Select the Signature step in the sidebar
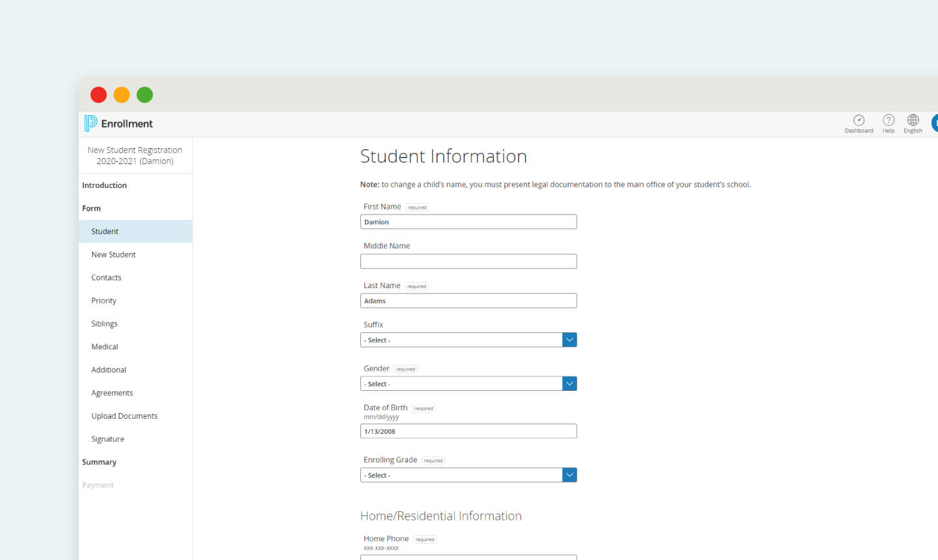The height and width of the screenshot is (560, 938). click(x=107, y=438)
